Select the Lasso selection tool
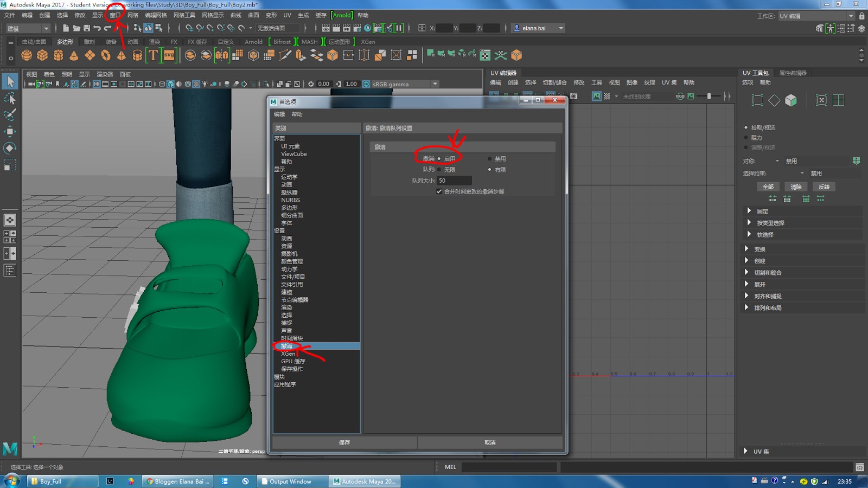Viewport: 868px width, 488px height. 10,98
